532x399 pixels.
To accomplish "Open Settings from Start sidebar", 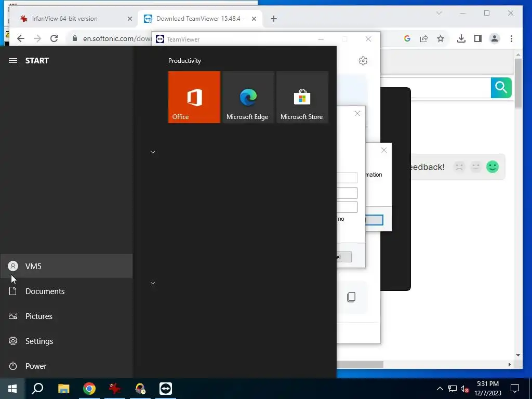I will [x=66, y=341].
